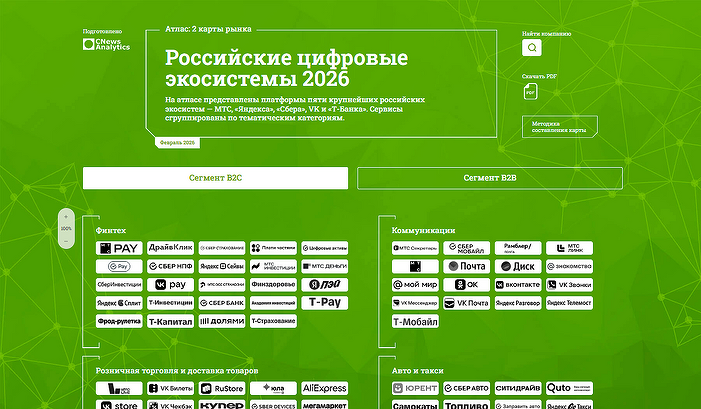Open the ВКонтакте service tile

(518, 284)
